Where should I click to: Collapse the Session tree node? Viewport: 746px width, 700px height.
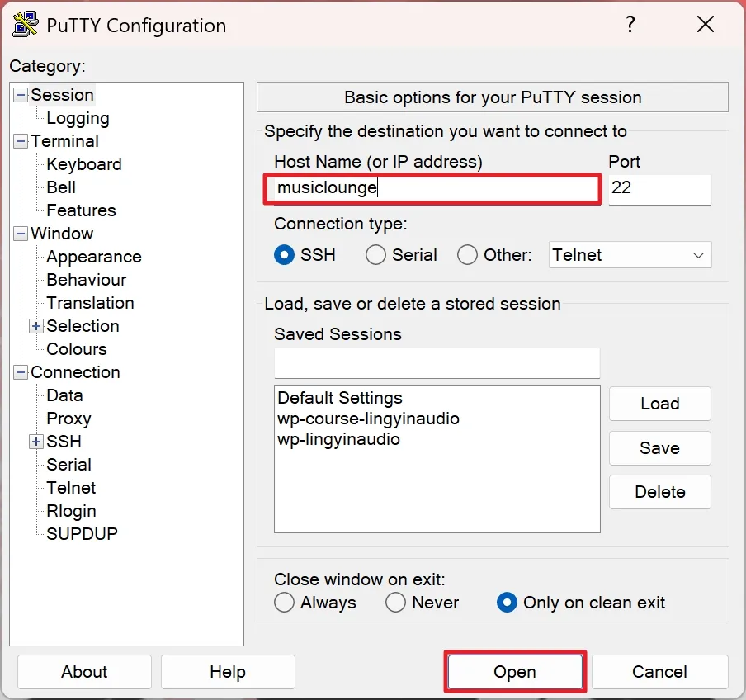pos(21,95)
